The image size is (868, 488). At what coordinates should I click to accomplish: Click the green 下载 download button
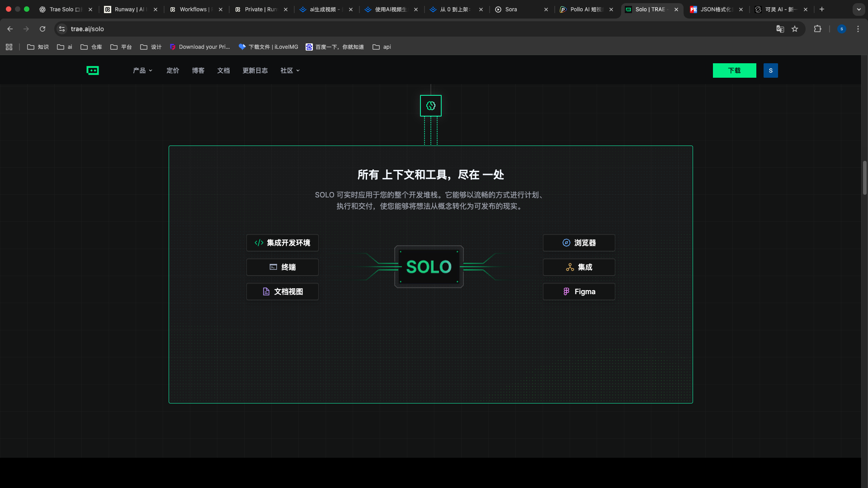click(x=734, y=70)
